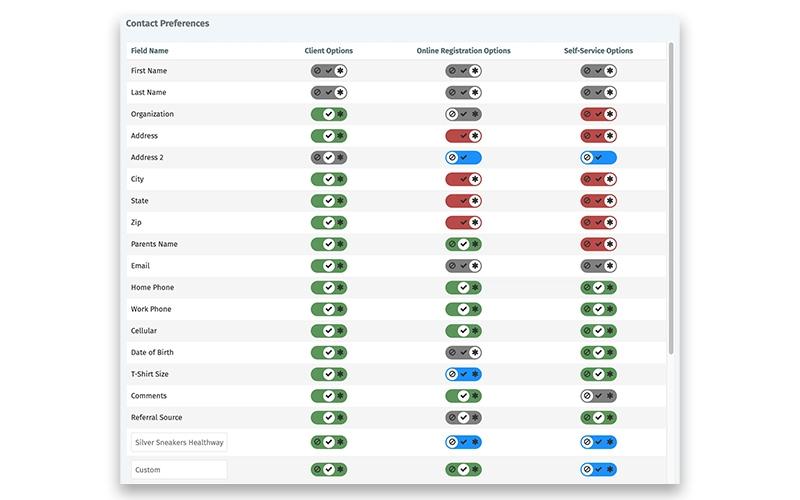
Task: Toggle Home Phone Online Registration switch
Action: pyautogui.click(x=464, y=288)
